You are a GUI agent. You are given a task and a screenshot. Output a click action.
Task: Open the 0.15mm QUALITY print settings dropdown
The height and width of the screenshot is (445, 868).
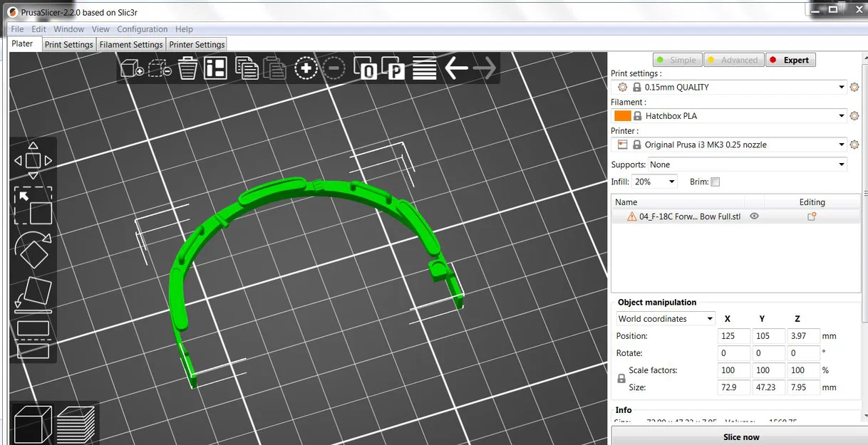coord(729,87)
